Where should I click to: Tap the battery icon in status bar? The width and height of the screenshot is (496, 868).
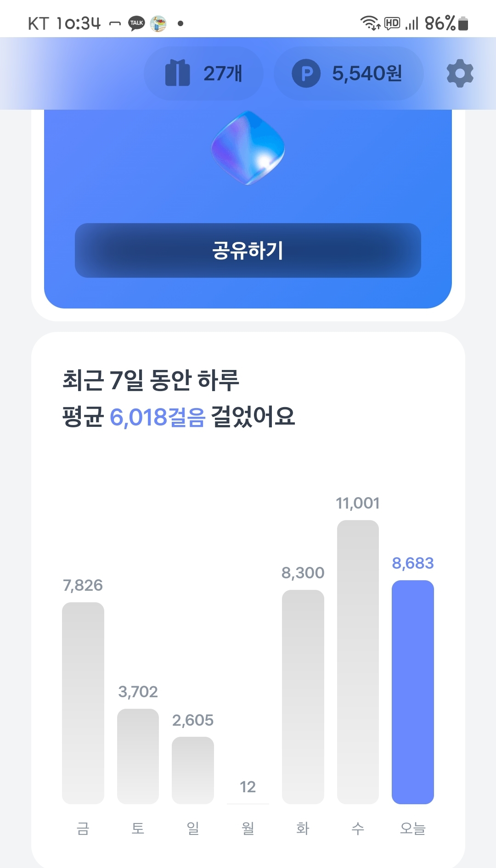click(463, 23)
